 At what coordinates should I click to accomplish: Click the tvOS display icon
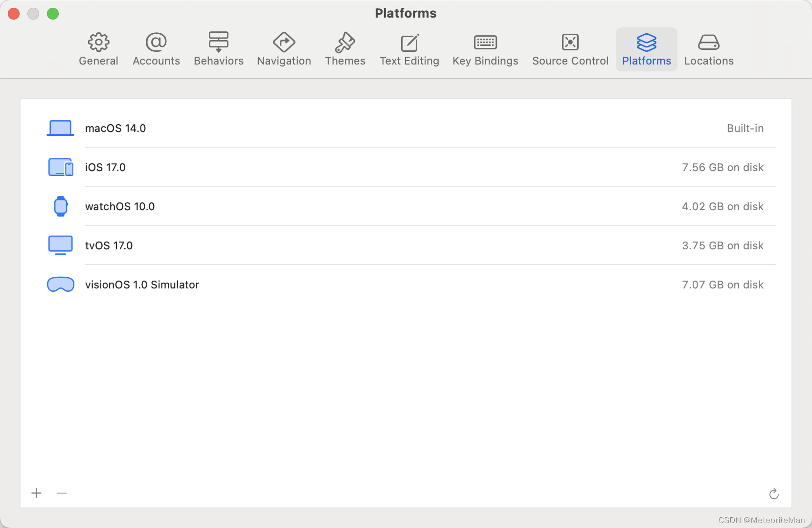click(x=61, y=245)
